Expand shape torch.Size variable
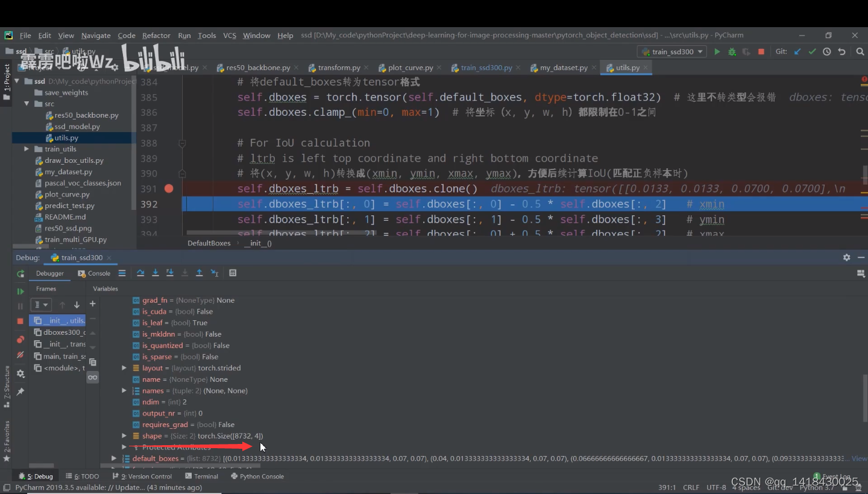The height and width of the screenshot is (494, 868). (x=124, y=436)
